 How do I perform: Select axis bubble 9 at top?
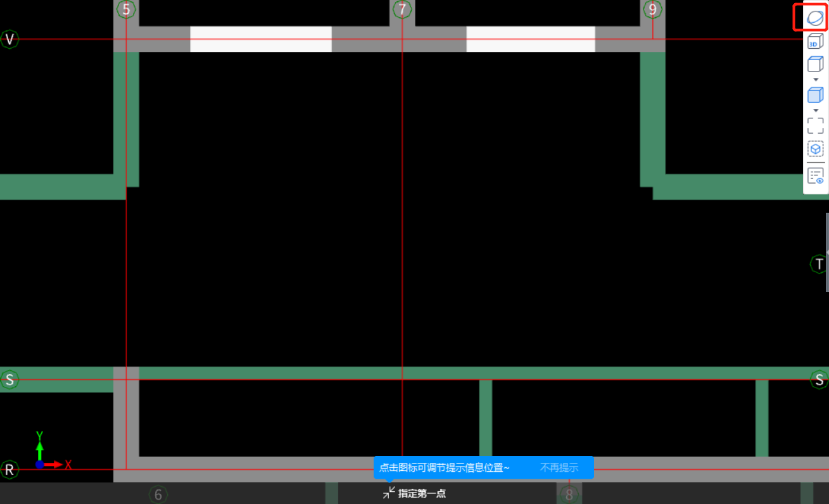point(653,9)
